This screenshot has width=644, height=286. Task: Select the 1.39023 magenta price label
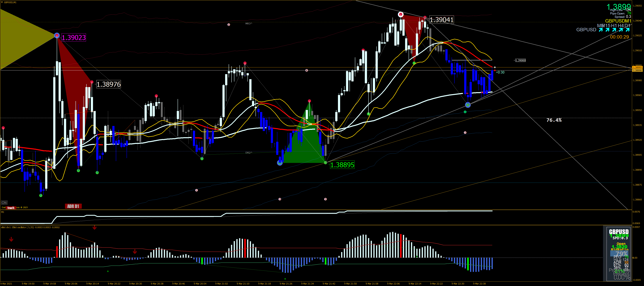coord(74,37)
